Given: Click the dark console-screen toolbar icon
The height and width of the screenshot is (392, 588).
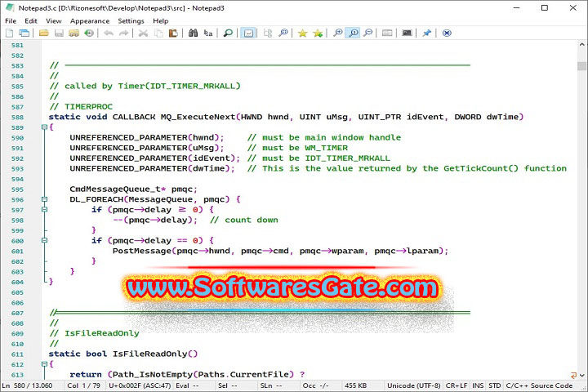Looking at the screenshot, I should [407, 33].
